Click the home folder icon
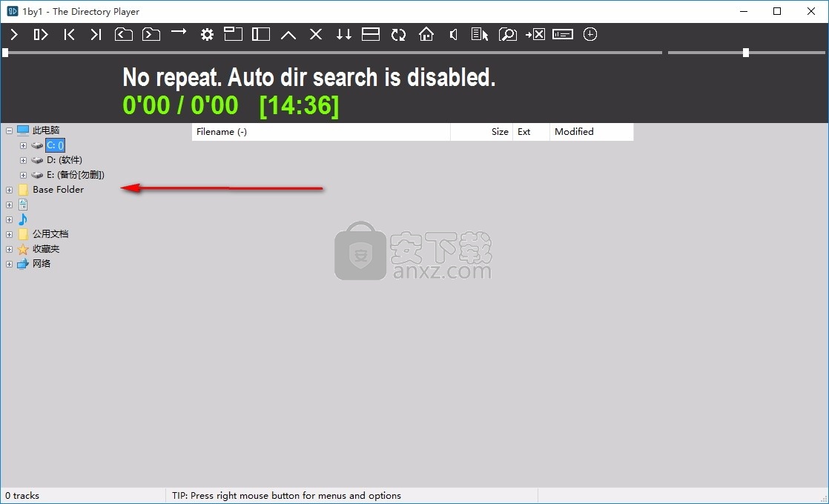 [426, 34]
